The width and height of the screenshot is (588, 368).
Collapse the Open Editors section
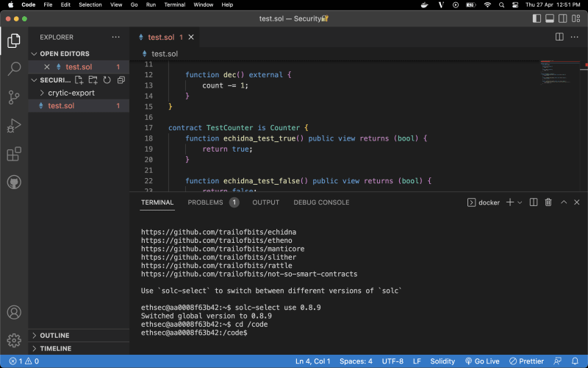click(79, 54)
